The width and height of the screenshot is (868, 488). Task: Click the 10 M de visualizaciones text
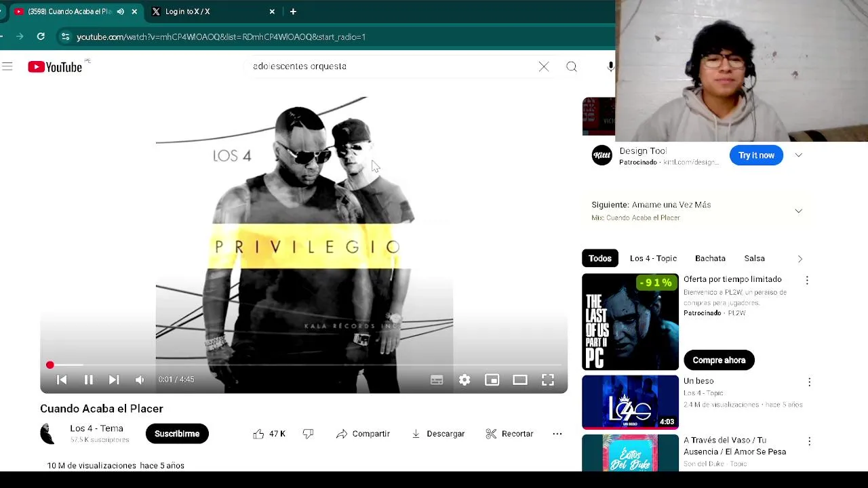tap(92, 466)
